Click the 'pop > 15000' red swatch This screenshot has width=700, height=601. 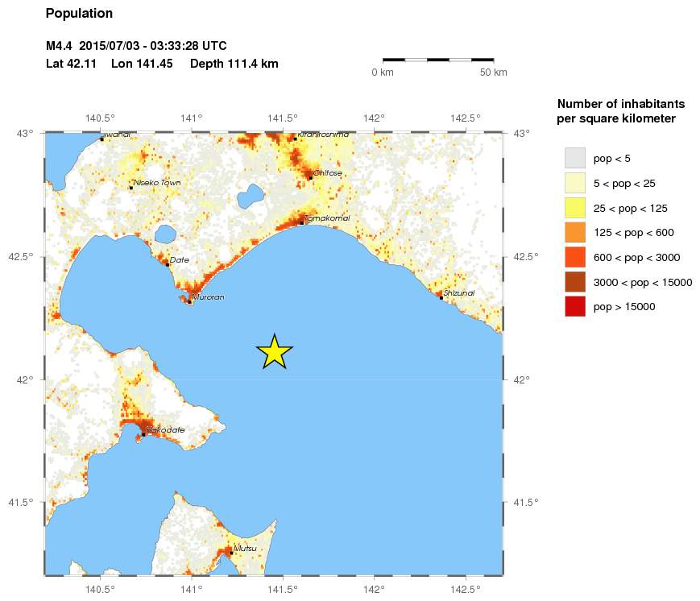574,306
